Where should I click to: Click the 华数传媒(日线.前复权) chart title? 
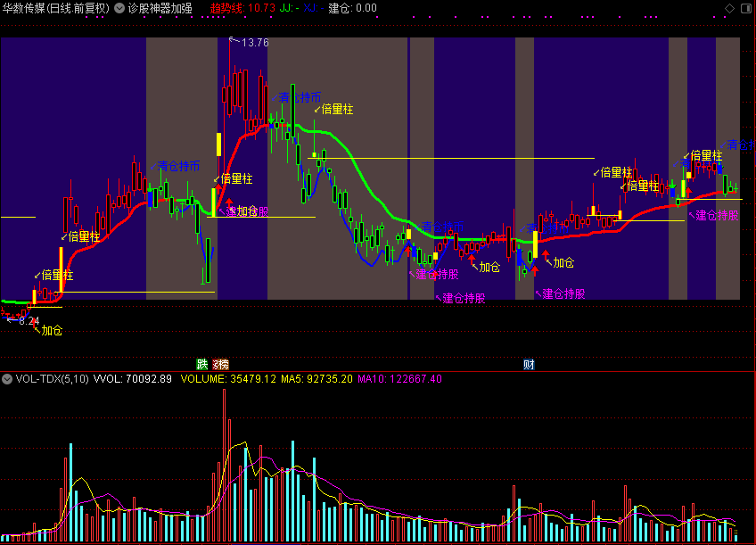click(56, 8)
